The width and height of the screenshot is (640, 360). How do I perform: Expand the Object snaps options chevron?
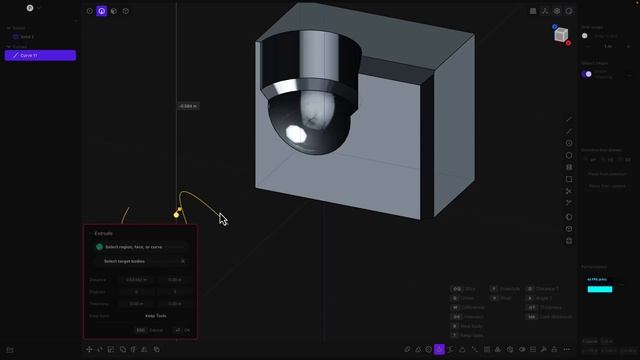(629, 74)
